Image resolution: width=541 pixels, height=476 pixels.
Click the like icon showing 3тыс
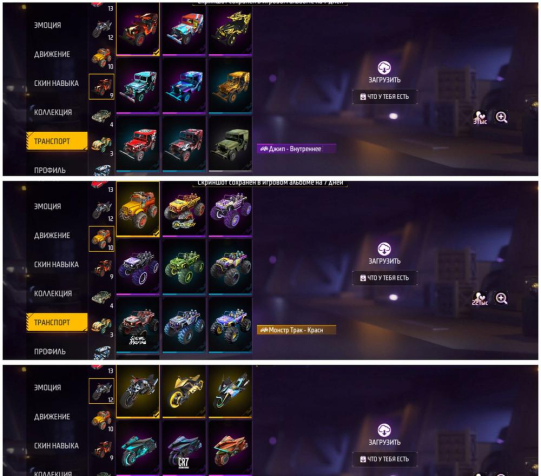480,118
